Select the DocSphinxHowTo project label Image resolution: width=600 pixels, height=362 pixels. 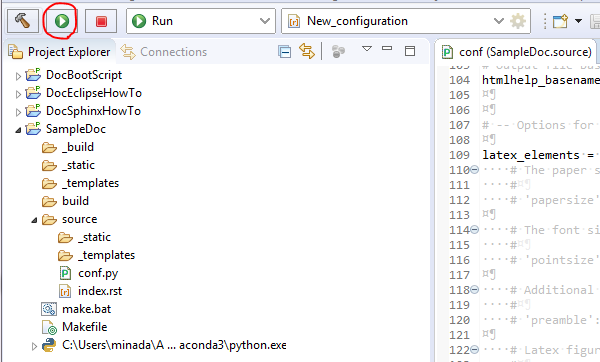tap(93, 111)
